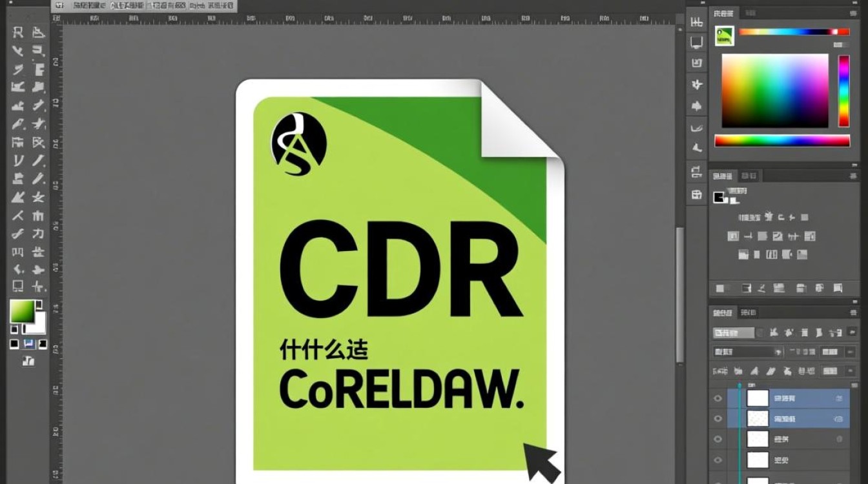The height and width of the screenshot is (484, 868).
Task: Switch to the second tab of the color panel
Action: [751, 14]
